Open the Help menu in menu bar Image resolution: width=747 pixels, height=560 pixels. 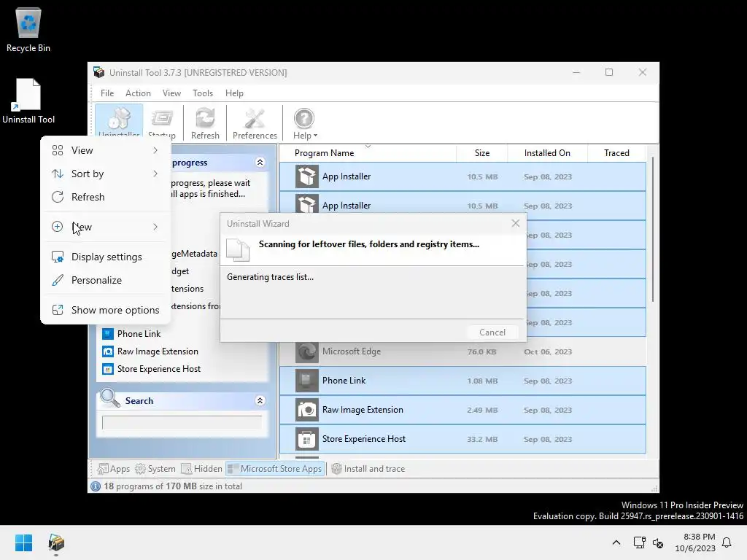tap(234, 93)
